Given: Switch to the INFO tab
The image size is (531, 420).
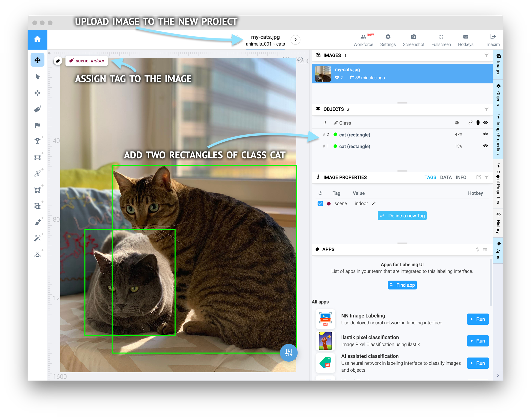Looking at the screenshot, I should [x=461, y=177].
